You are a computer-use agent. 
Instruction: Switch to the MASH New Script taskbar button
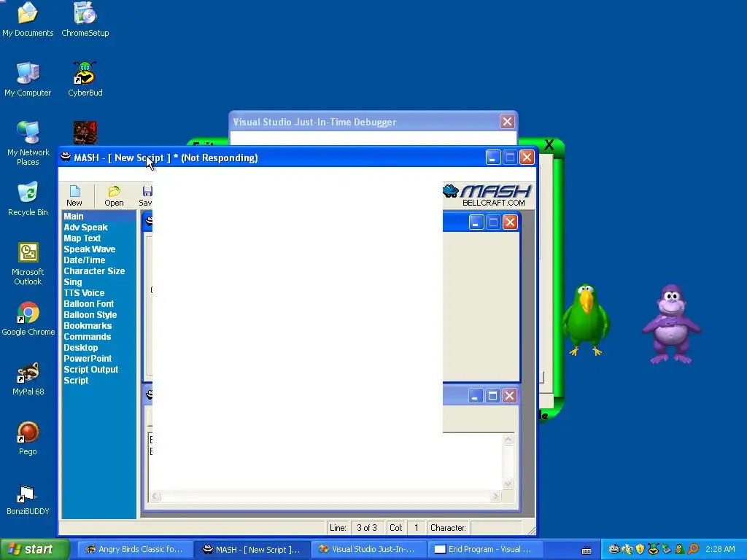coord(252,550)
